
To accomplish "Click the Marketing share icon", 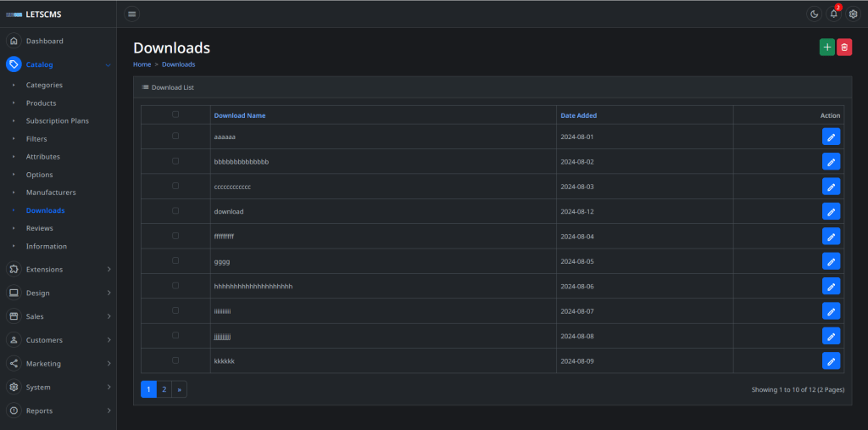I will [x=14, y=364].
